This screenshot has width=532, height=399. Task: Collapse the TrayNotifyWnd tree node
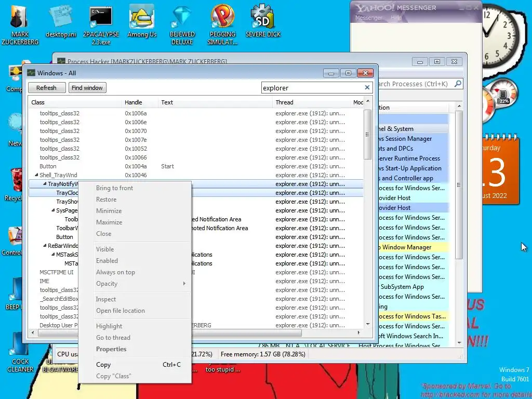coord(45,184)
